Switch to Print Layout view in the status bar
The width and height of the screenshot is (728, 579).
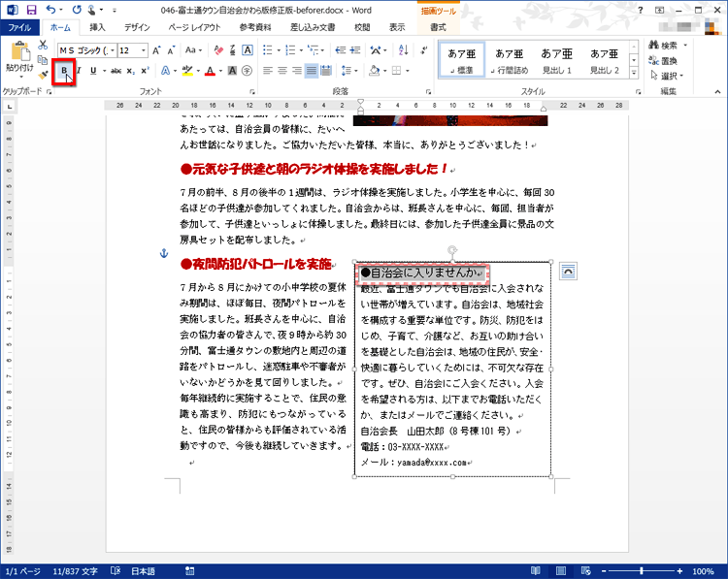coord(561,570)
